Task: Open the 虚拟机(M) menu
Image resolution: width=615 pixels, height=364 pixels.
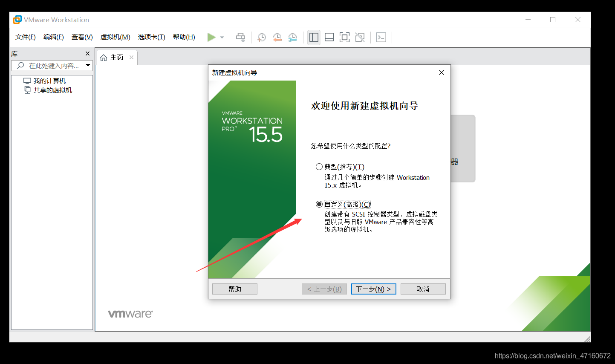Action: click(x=115, y=37)
